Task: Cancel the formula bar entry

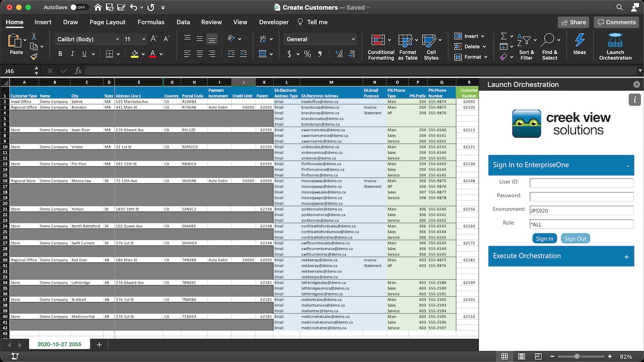Action: (50, 71)
